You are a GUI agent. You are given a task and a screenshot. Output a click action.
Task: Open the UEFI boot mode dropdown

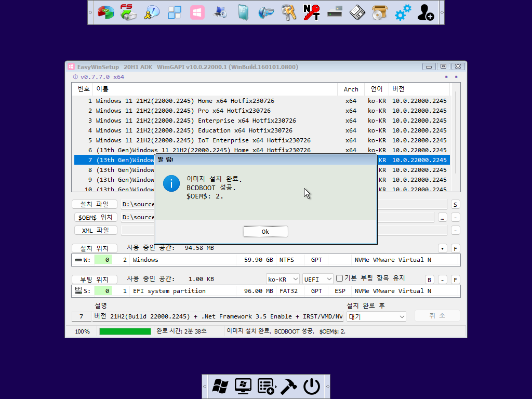point(318,279)
